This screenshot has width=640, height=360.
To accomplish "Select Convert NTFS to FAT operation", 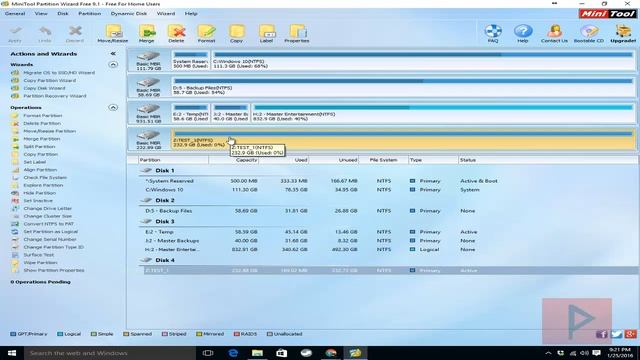I will (x=49, y=224).
